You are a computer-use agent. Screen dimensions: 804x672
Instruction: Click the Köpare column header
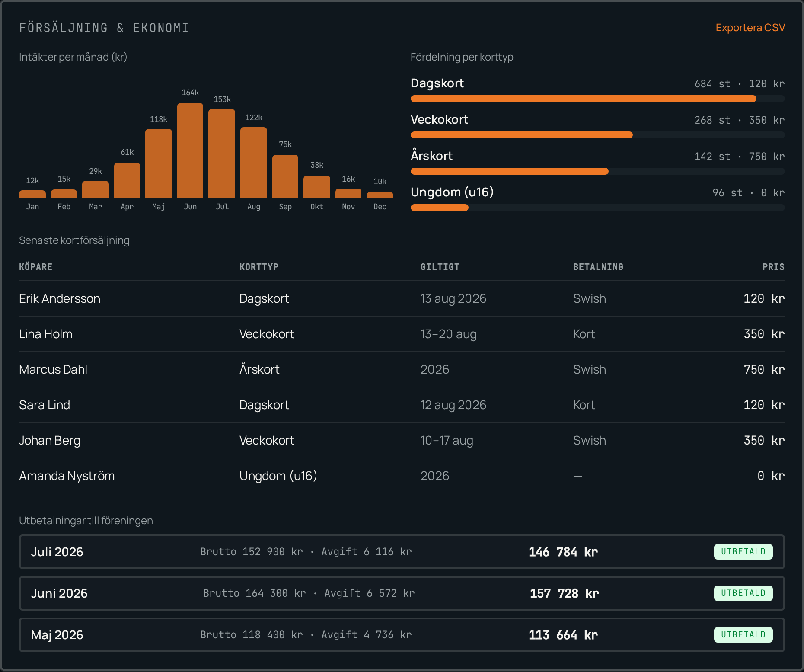(35, 267)
